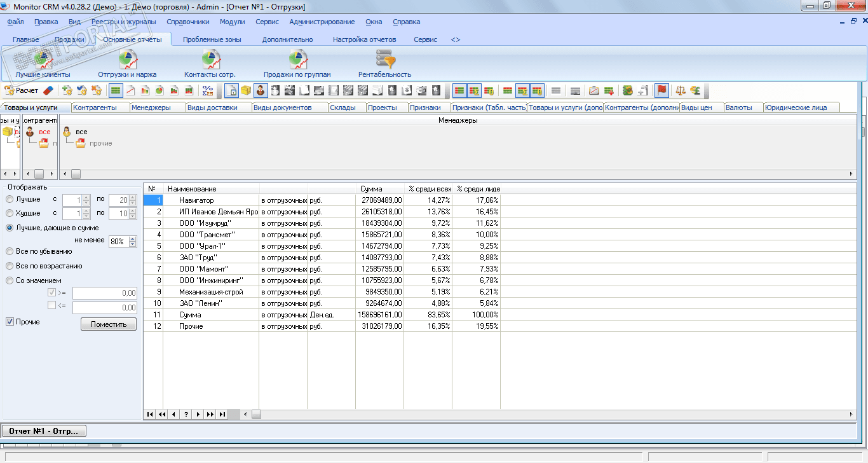Open the Отгрузки и маржа report

pyautogui.click(x=127, y=64)
